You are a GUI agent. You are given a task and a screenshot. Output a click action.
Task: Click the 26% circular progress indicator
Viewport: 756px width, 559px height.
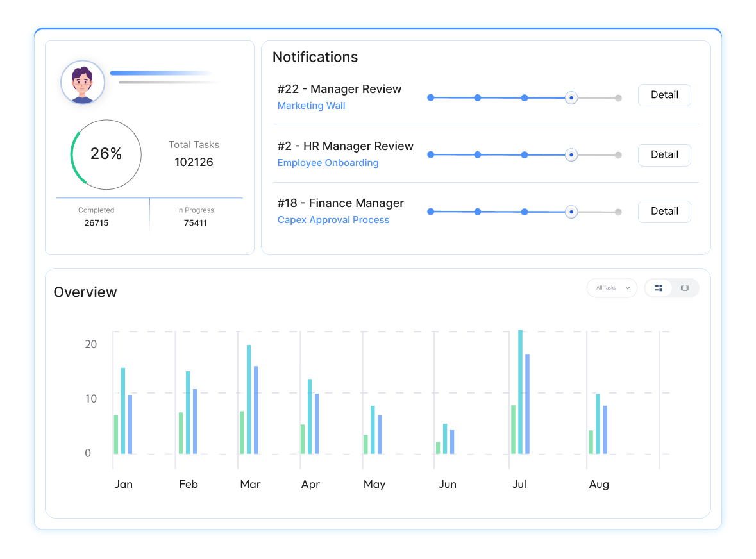tap(106, 154)
